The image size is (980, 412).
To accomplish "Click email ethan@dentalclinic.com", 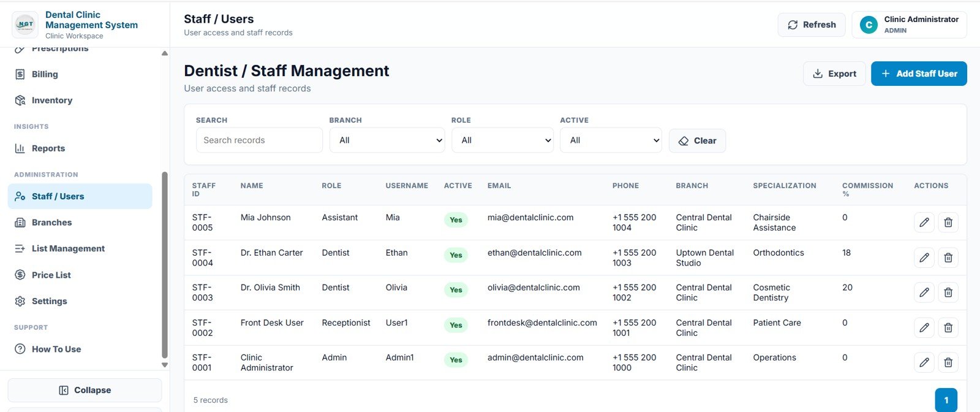I will click(535, 253).
